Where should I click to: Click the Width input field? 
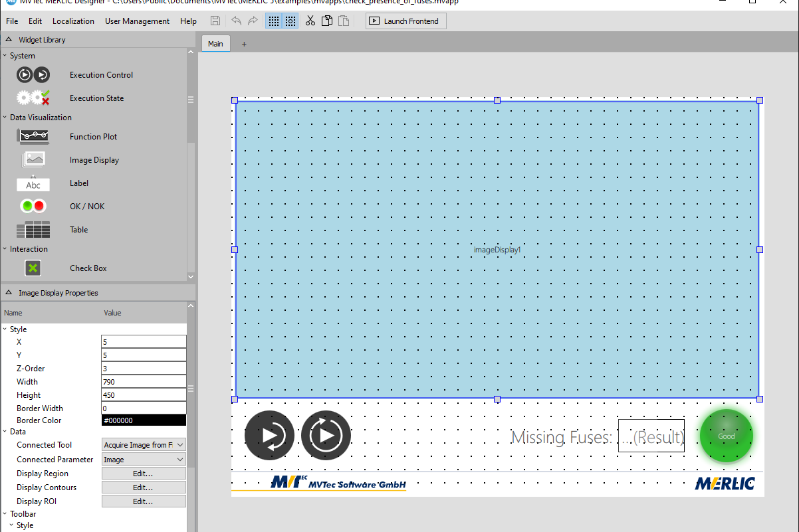(144, 382)
